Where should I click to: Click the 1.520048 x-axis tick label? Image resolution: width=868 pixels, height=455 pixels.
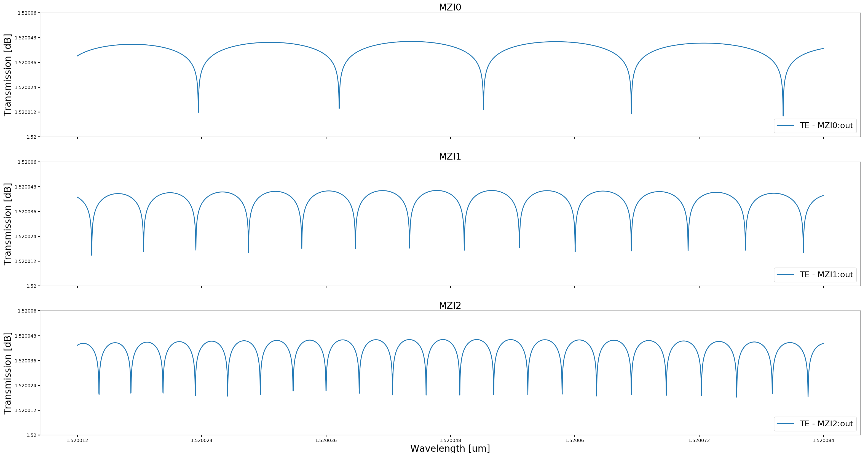[x=450, y=440]
